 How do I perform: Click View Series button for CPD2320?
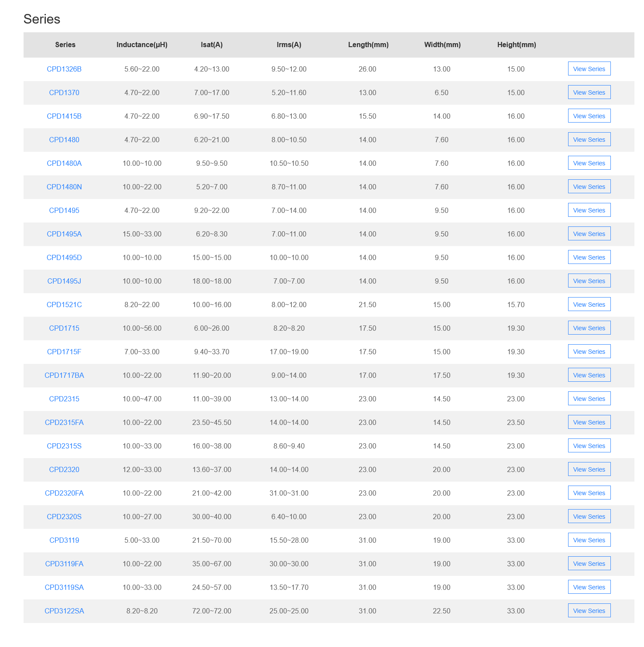(x=589, y=469)
